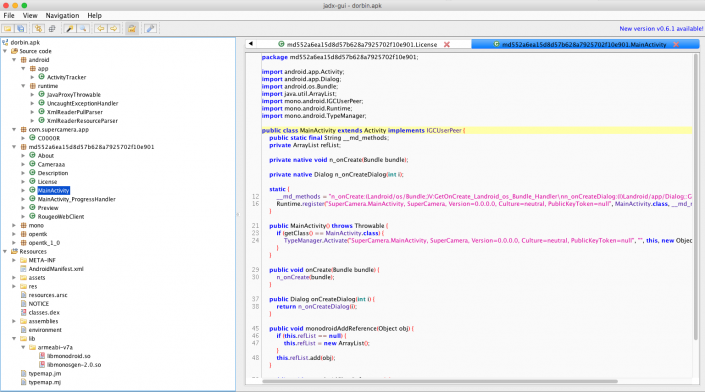
Task: Toggle the Sync with editor icon
Action: pyautogui.click(x=38, y=28)
